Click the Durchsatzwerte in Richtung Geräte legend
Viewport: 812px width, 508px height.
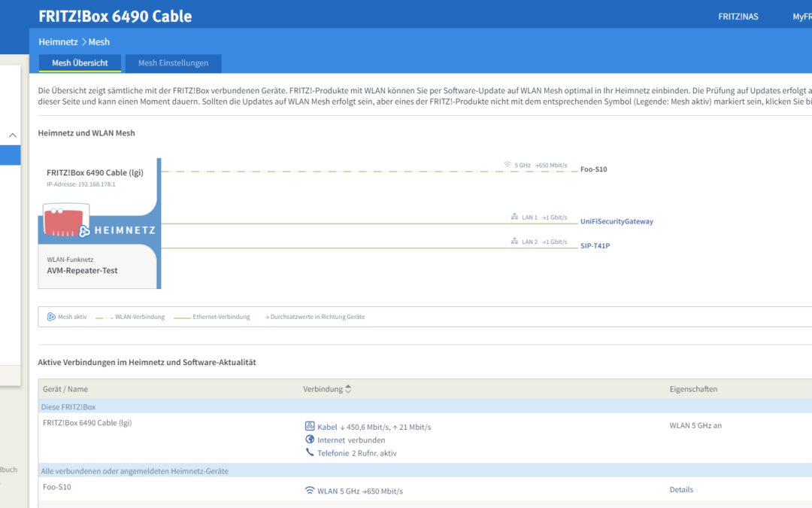click(315, 317)
